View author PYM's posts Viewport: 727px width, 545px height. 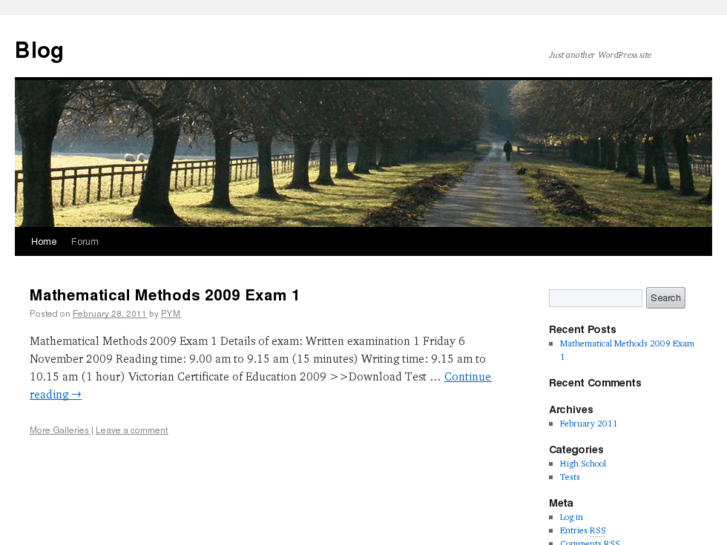point(171,314)
